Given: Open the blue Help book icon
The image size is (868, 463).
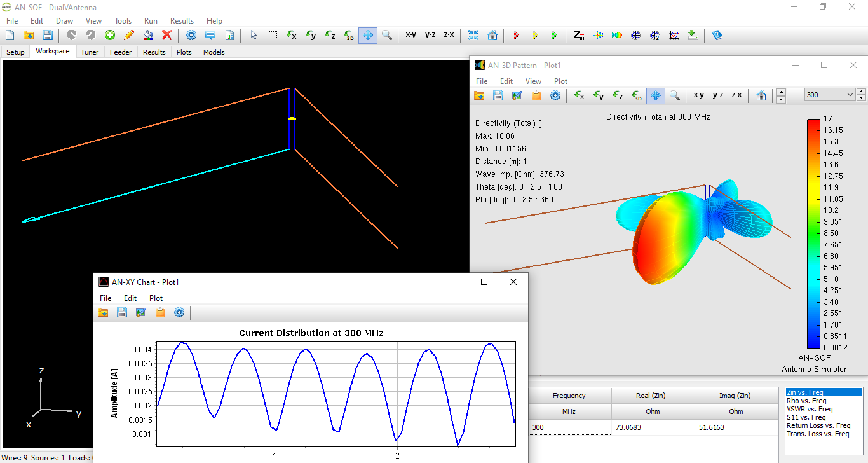Looking at the screenshot, I should point(717,36).
